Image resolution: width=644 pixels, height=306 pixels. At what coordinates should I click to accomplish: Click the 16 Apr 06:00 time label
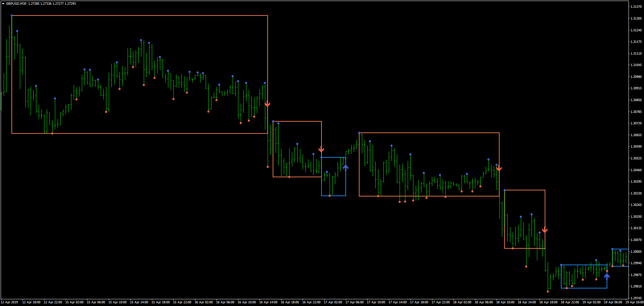pyautogui.click(x=225, y=302)
